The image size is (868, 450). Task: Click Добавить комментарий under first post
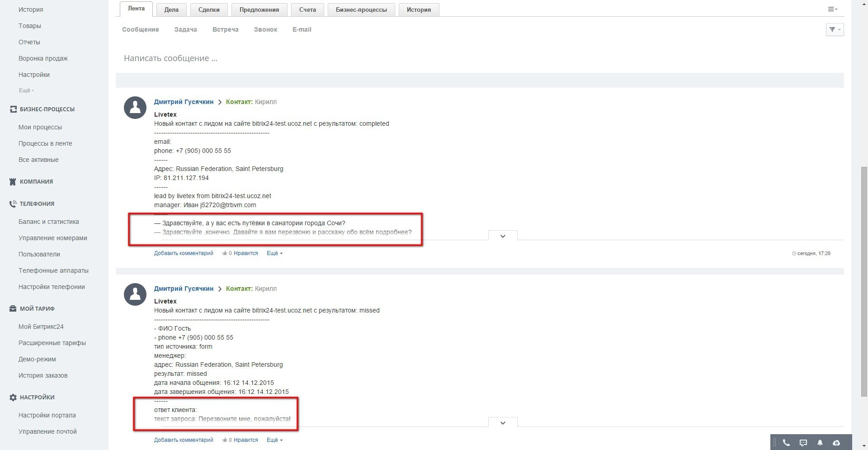pos(184,253)
